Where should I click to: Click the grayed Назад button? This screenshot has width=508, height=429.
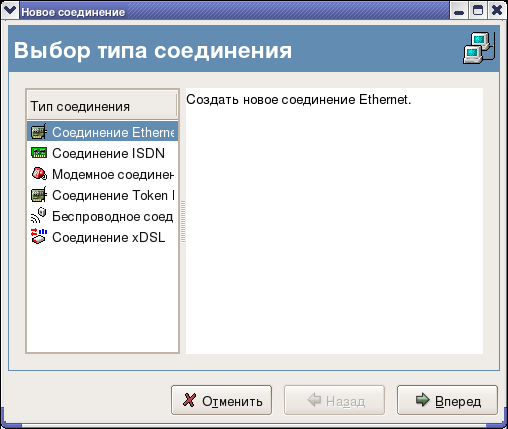(334, 400)
